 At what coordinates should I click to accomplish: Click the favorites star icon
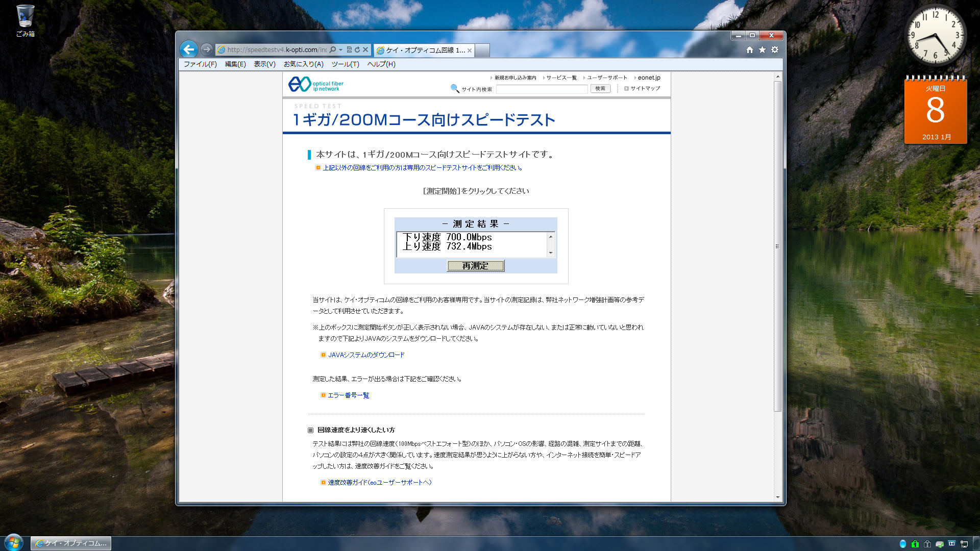coord(761,50)
